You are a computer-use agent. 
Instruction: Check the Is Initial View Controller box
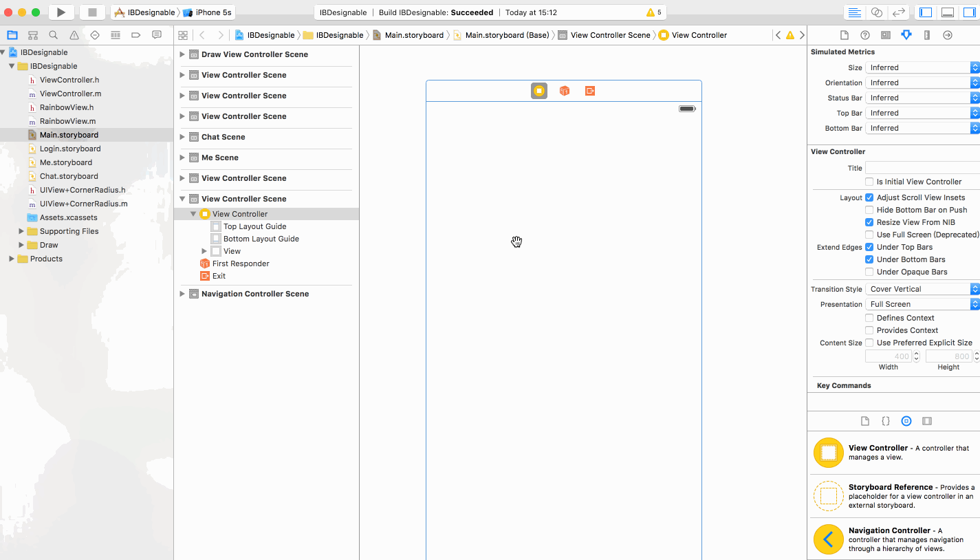[x=870, y=181]
